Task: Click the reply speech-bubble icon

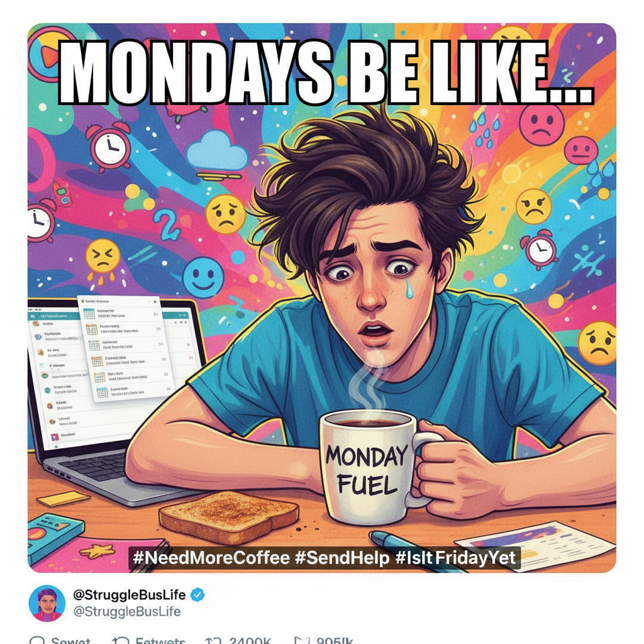Action: [x=37, y=640]
